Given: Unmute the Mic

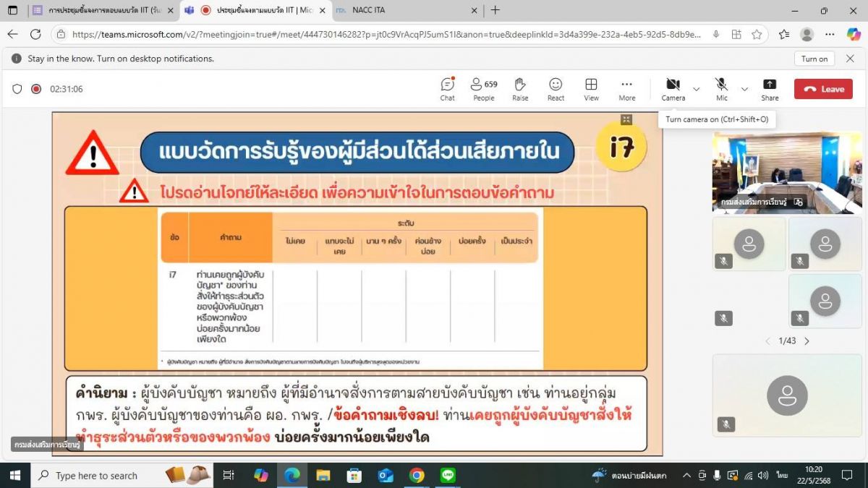Looking at the screenshot, I should tap(721, 89).
